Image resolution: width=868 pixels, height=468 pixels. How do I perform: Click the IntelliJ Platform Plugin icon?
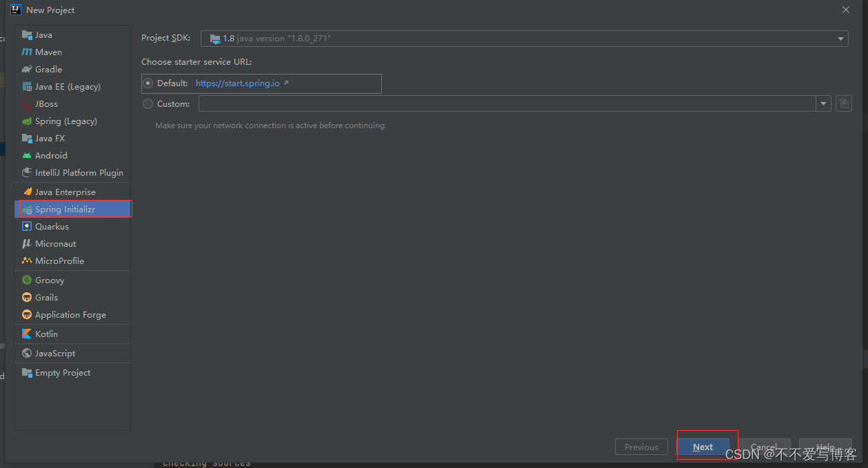[27, 173]
